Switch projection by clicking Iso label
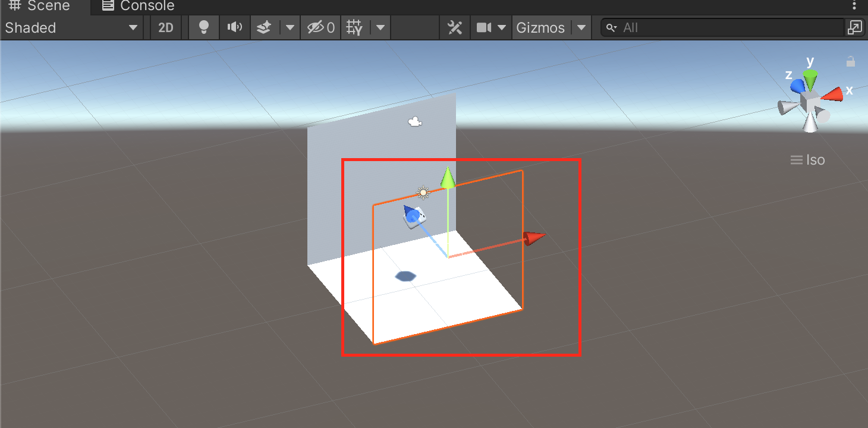The image size is (868, 428). click(808, 160)
